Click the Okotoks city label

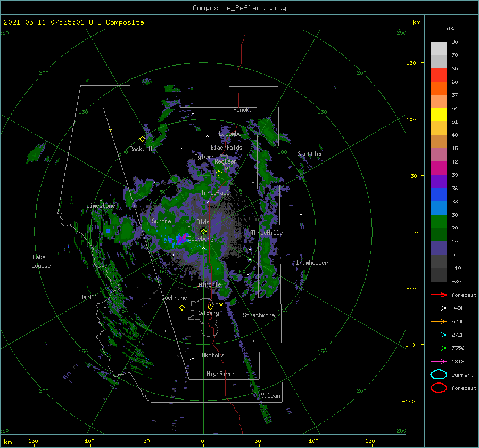coord(213,355)
